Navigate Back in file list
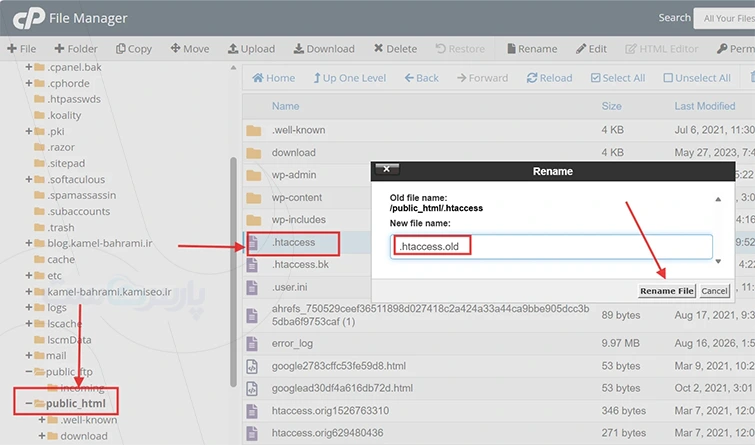The height and width of the screenshot is (445, 755). coord(421,78)
